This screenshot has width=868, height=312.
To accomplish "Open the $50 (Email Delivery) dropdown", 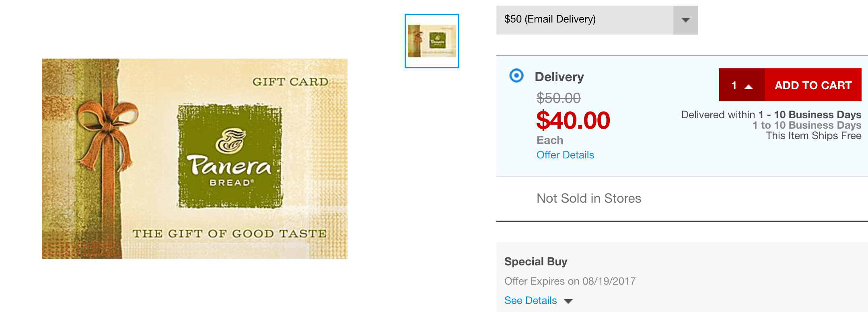I will pos(585,20).
